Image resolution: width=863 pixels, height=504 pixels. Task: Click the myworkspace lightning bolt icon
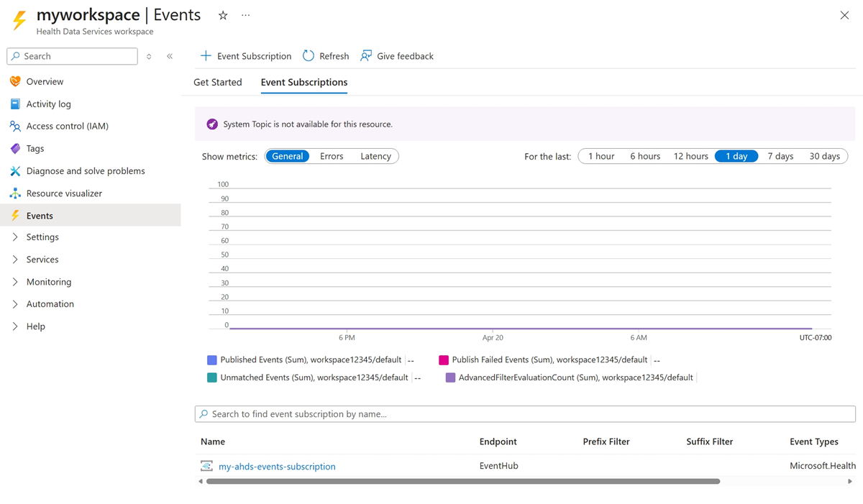click(x=19, y=21)
